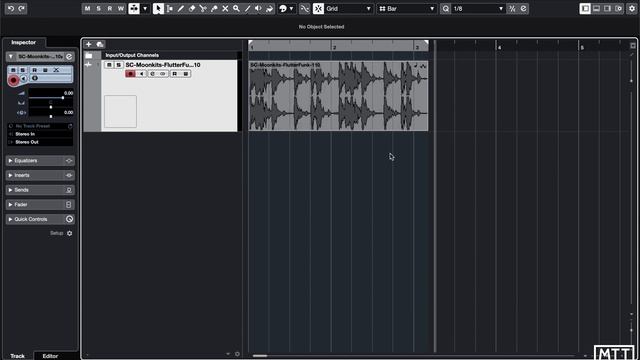Open Setup Window Layout gear icon

tap(632, 9)
